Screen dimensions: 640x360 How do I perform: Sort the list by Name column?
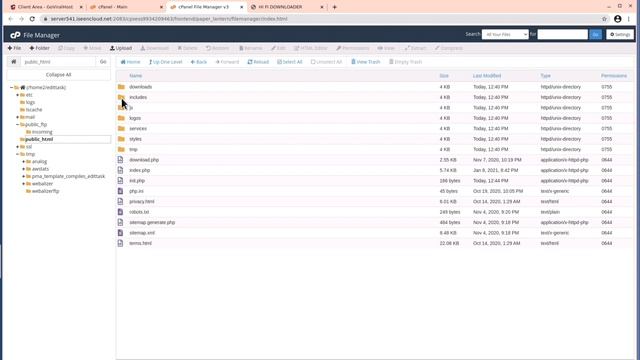136,76
